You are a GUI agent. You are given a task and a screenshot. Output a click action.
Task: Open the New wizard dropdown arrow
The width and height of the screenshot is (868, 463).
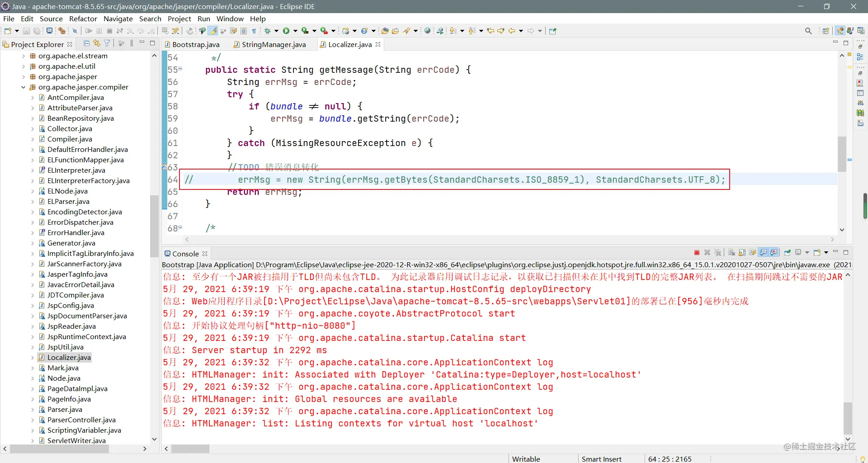[17, 31]
